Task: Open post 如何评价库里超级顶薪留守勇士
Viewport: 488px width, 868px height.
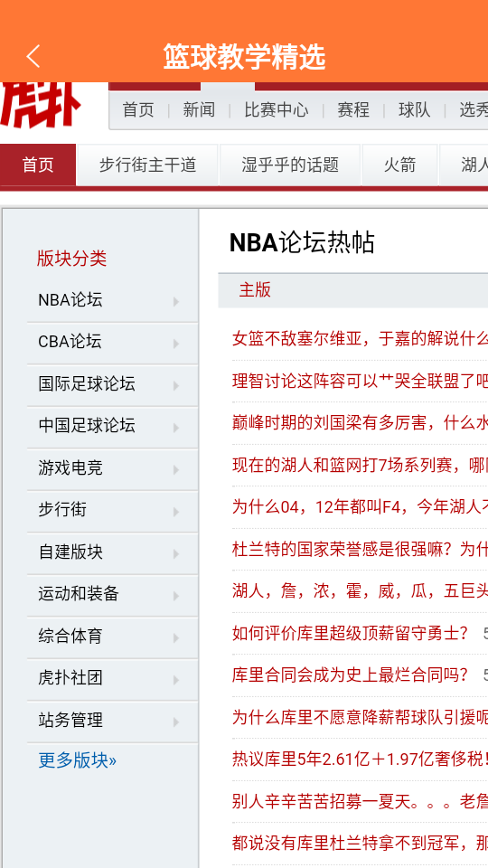Action: click(351, 633)
